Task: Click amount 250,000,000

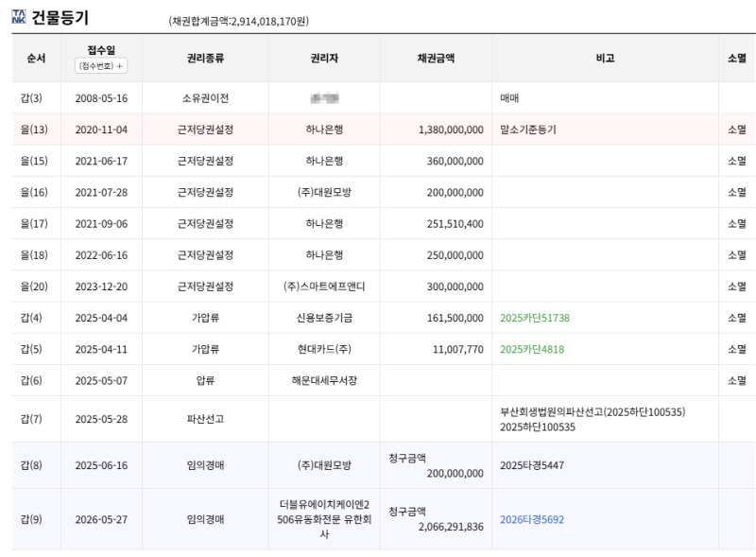Action: [x=455, y=255]
